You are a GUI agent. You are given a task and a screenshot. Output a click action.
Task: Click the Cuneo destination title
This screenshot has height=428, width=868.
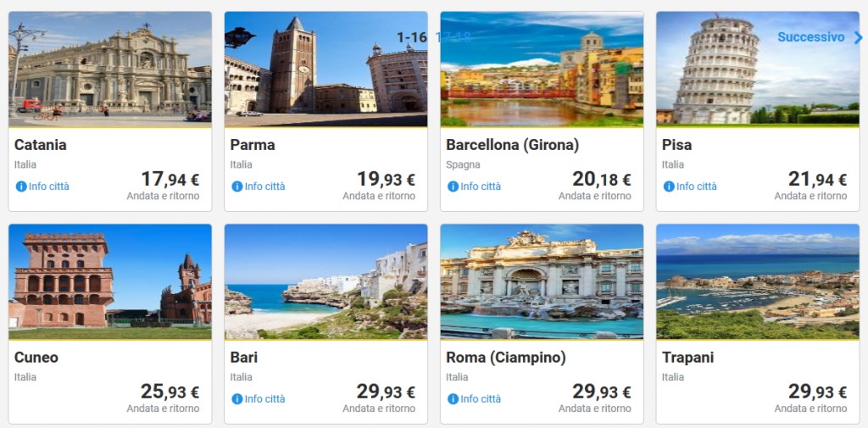point(36,358)
